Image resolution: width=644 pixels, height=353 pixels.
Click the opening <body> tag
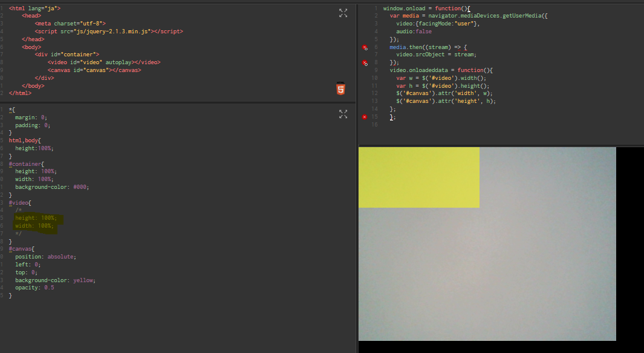31,47
